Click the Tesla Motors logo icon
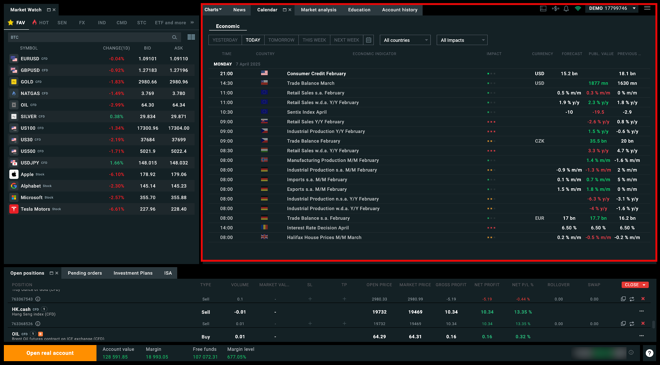Screen dimensions: 660x365 13,209
